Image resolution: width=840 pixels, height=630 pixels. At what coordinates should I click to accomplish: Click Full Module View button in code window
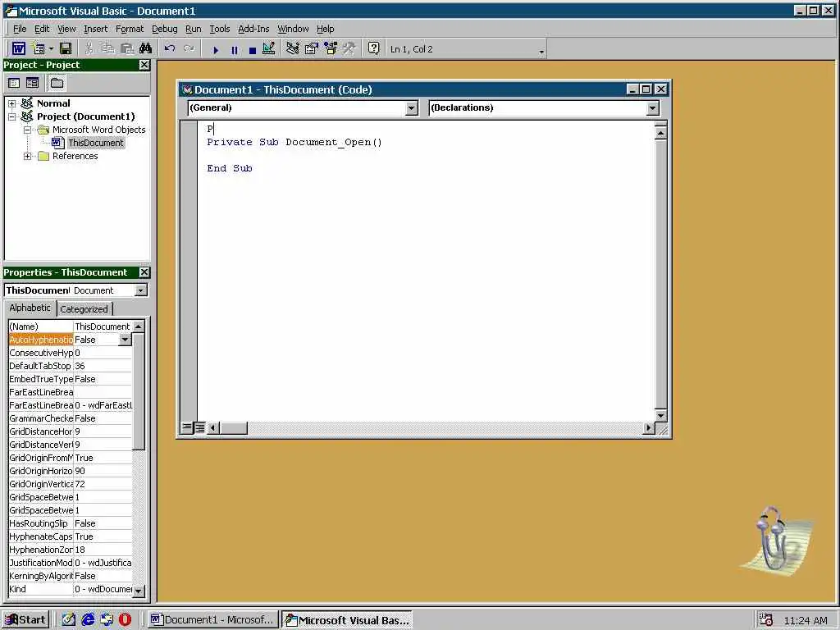pos(199,427)
